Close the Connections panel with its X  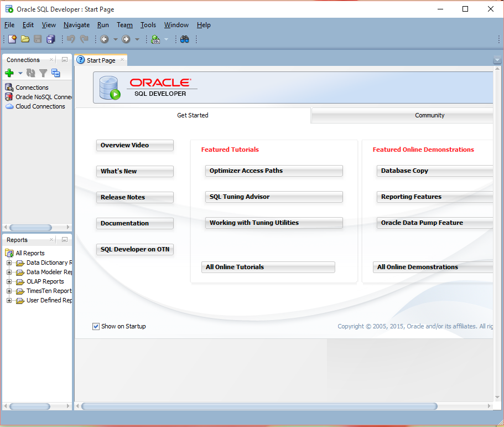click(x=51, y=59)
